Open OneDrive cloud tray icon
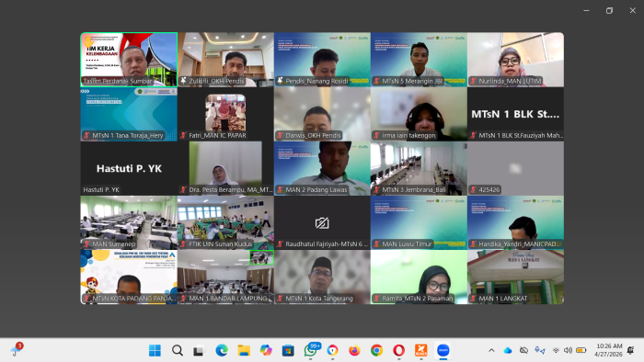The image size is (644, 362). 508,351
